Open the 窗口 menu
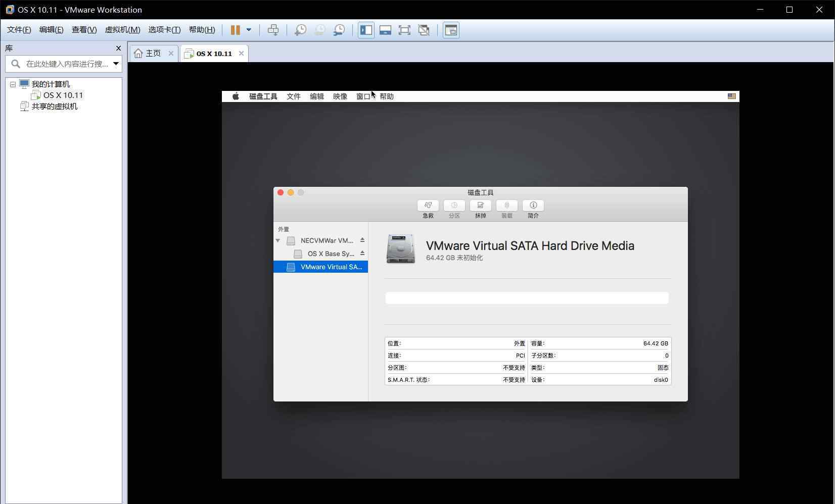 pyautogui.click(x=363, y=96)
